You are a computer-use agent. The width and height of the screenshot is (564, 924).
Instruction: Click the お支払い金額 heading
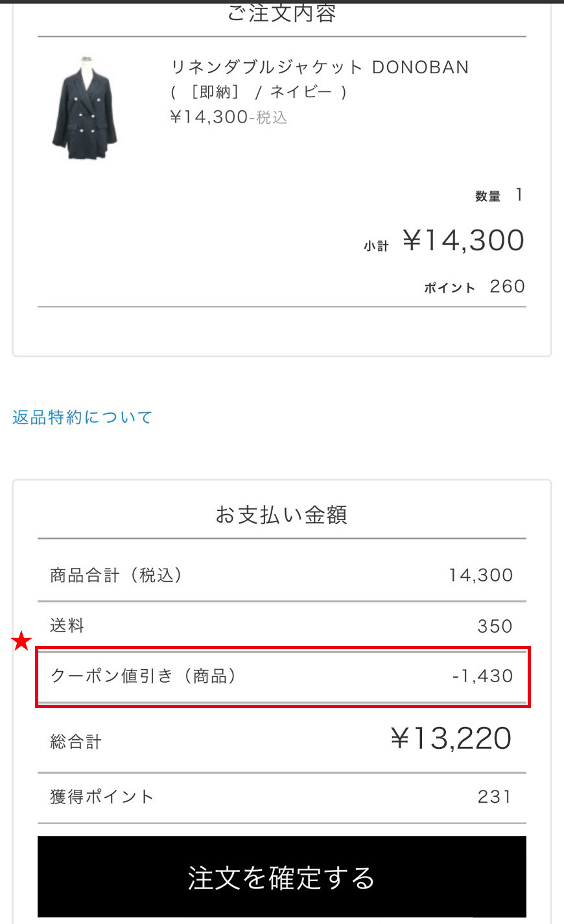coord(281,515)
